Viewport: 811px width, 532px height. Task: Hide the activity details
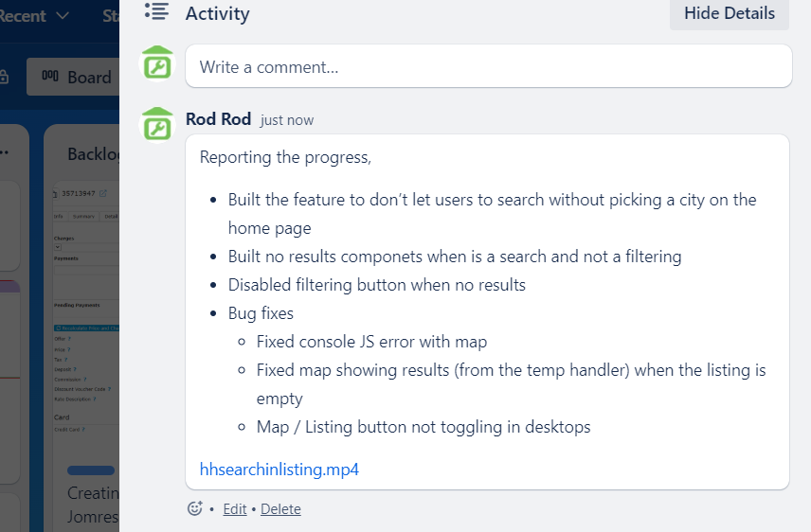[x=729, y=13]
